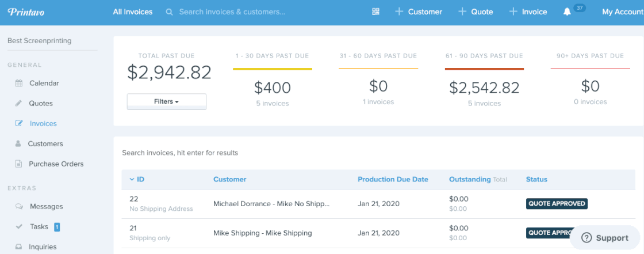Open the notifications bell icon
644x254 pixels.
coord(567,12)
